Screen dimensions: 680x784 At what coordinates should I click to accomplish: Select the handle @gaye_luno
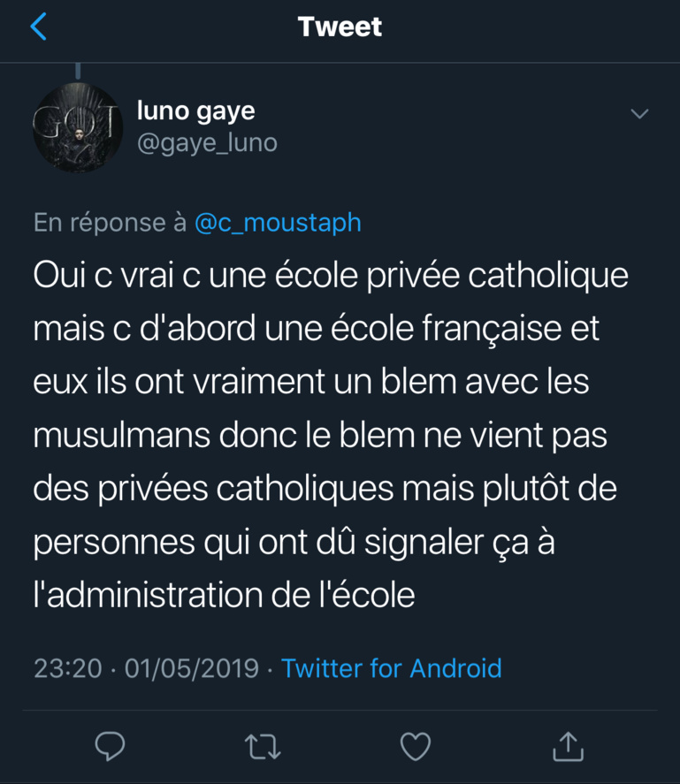(206, 142)
